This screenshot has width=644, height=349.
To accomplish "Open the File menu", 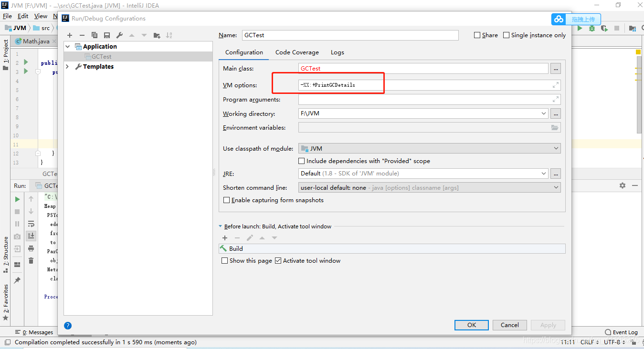I will pos(7,16).
